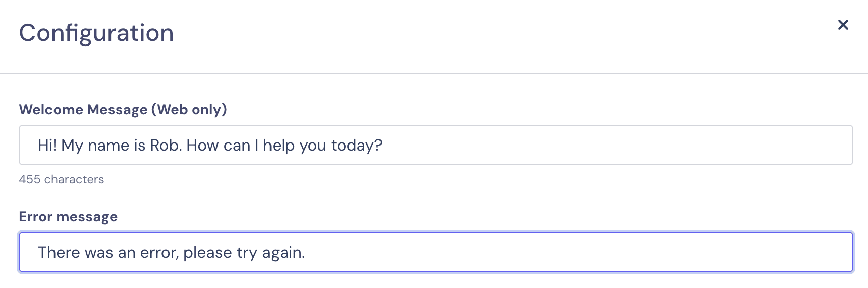Click the word "try" in the error message
The image size is (868, 288).
coord(247,253)
